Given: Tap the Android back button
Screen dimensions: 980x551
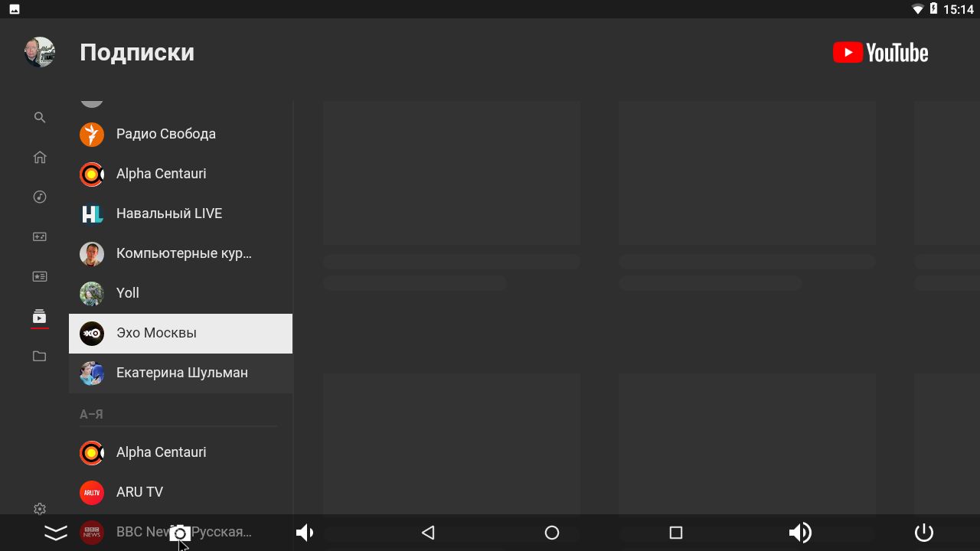Looking at the screenshot, I should pyautogui.click(x=428, y=533).
